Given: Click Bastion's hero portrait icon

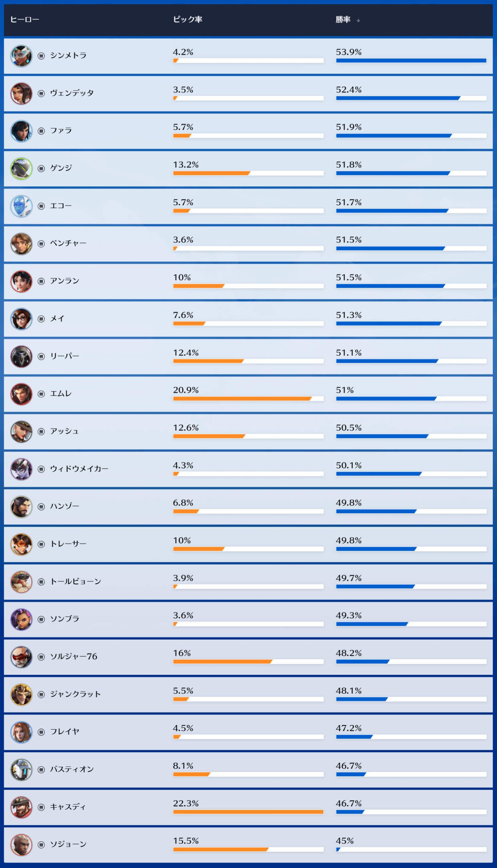Looking at the screenshot, I should 21,769.
